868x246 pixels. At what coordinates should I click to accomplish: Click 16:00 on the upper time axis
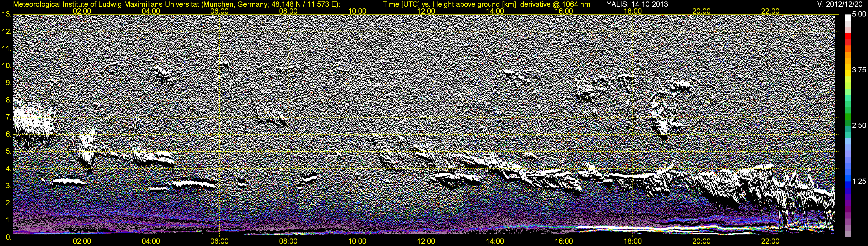coord(564,11)
